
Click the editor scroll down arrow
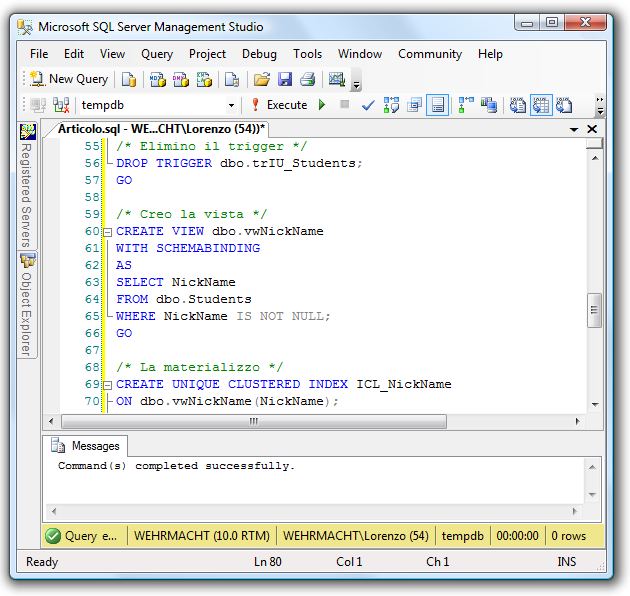tap(595, 404)
